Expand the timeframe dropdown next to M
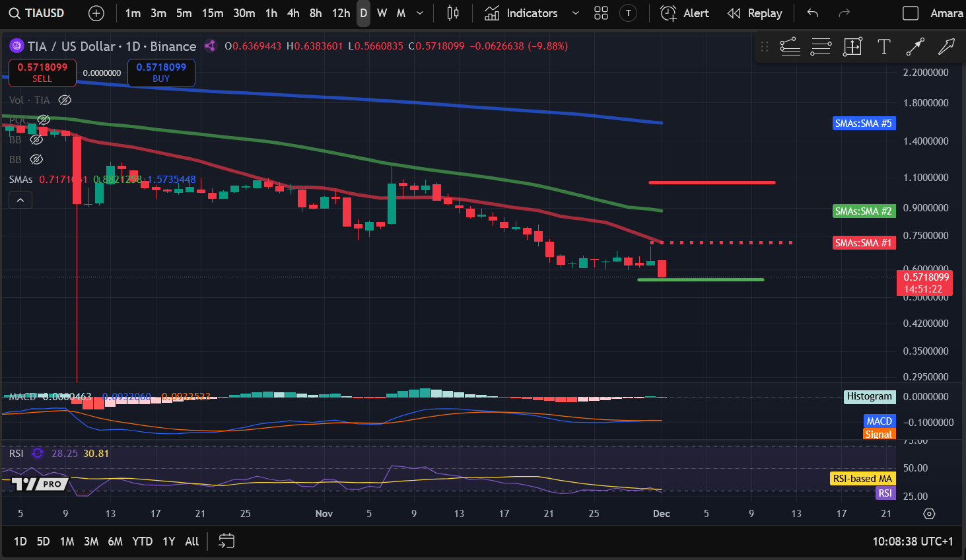The width and height of the screenshot is (966, 560). [419, 13]
